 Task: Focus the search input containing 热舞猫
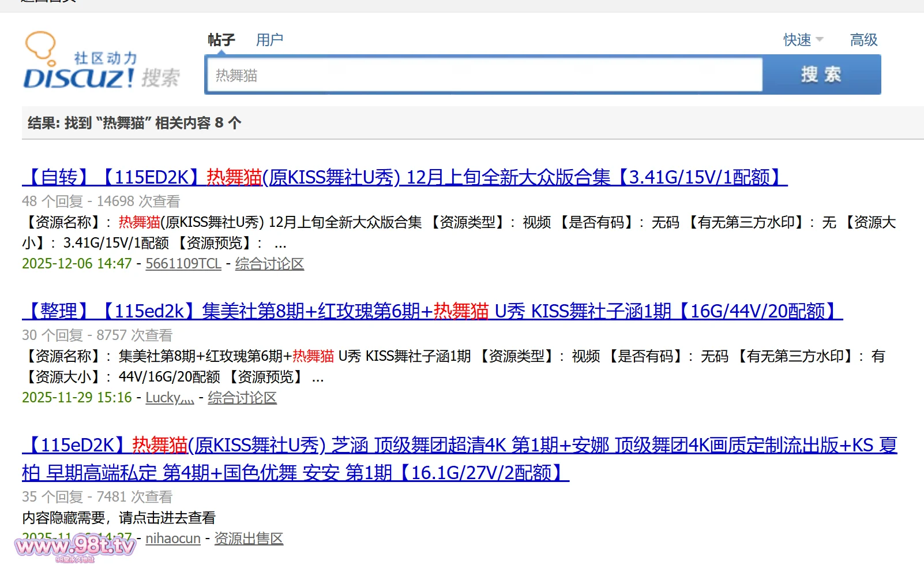point(484,75)
